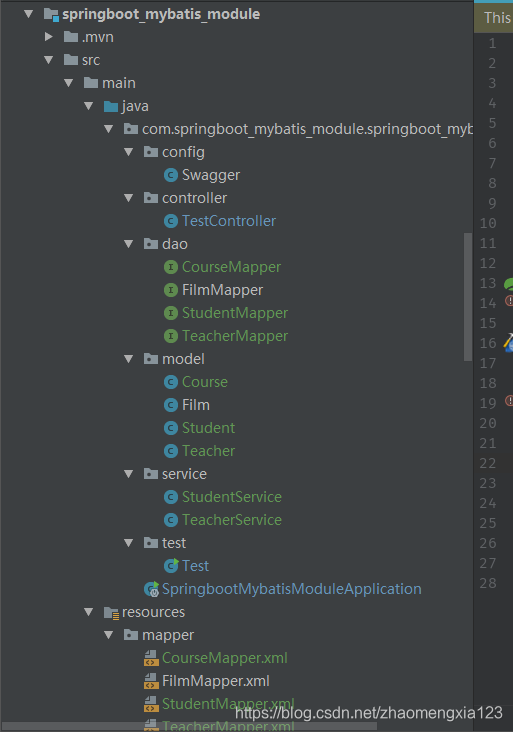Click the config package icon
Image resolution: width=513 pixels, height=732 pixels.
click(x=151, y=152)
